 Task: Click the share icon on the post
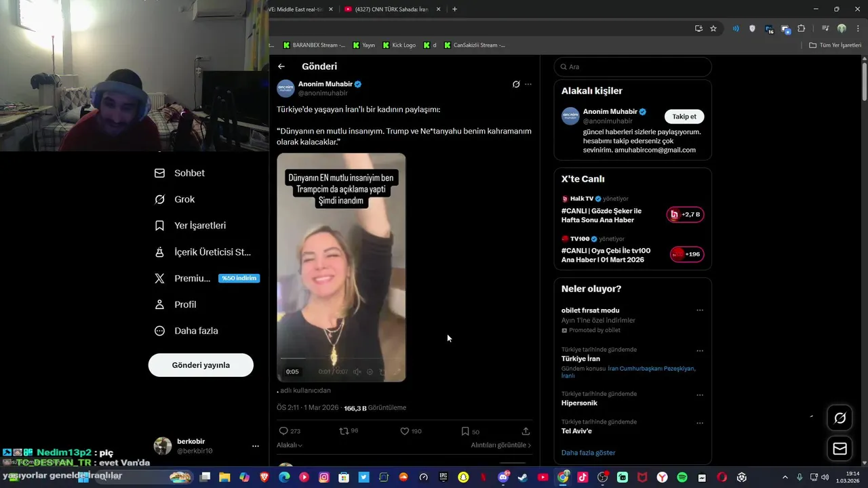[x=526, y=431]
